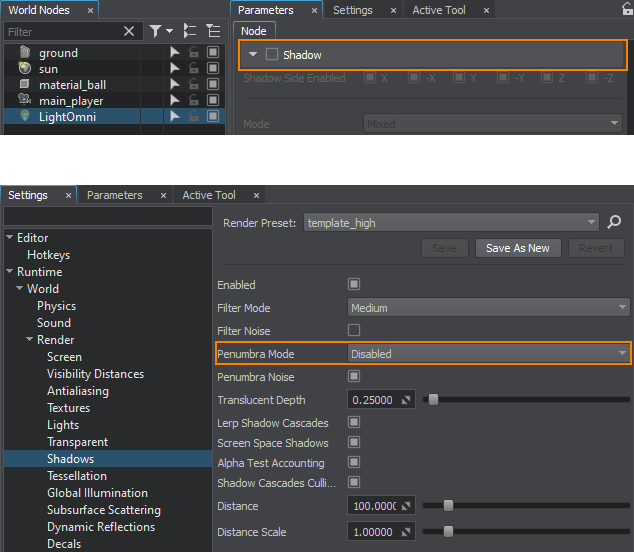This screenshot has width=634, height=552.
Task: Open the World Nodes filter options funnel
Action: click(158, 32)
